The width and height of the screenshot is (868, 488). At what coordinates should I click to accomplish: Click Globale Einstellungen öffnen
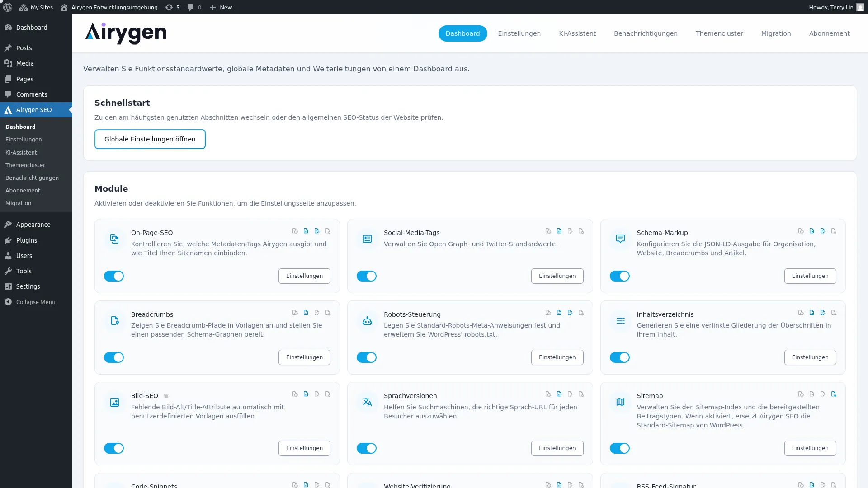coord(150,139)
